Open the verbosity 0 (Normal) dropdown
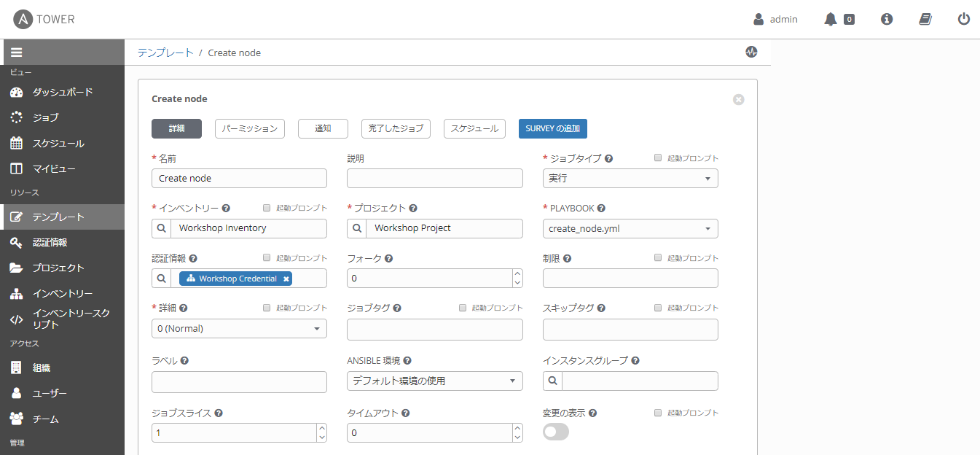980x455 pixels. click(x=239, y=329)
